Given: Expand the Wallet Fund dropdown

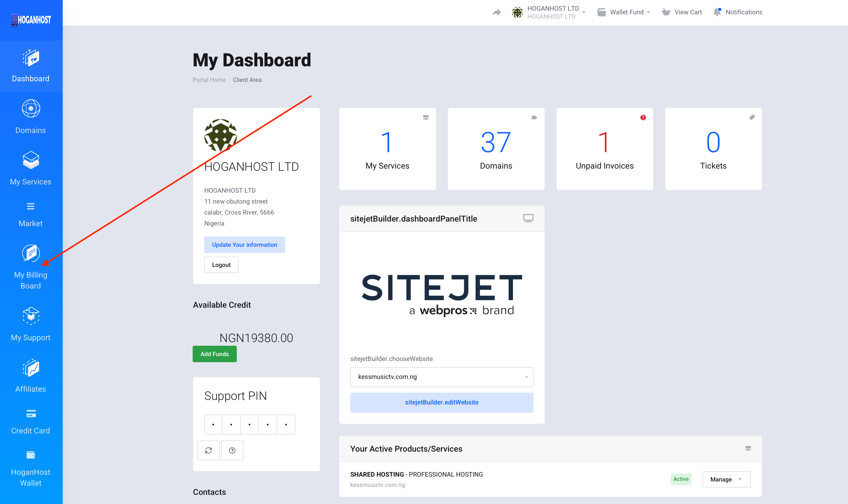Looking at the screenshot, I should coord(648,12).
